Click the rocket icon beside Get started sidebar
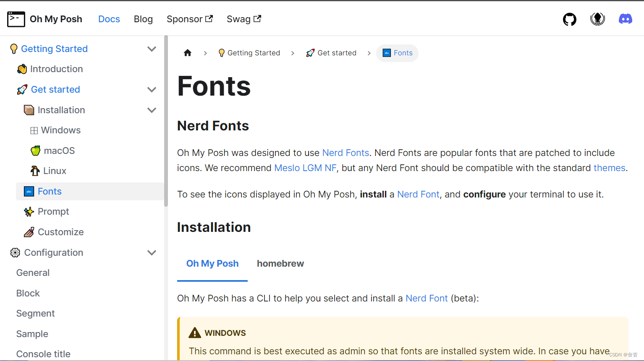The width and height of the screenshot is (644, 361). tap(22, 90)
